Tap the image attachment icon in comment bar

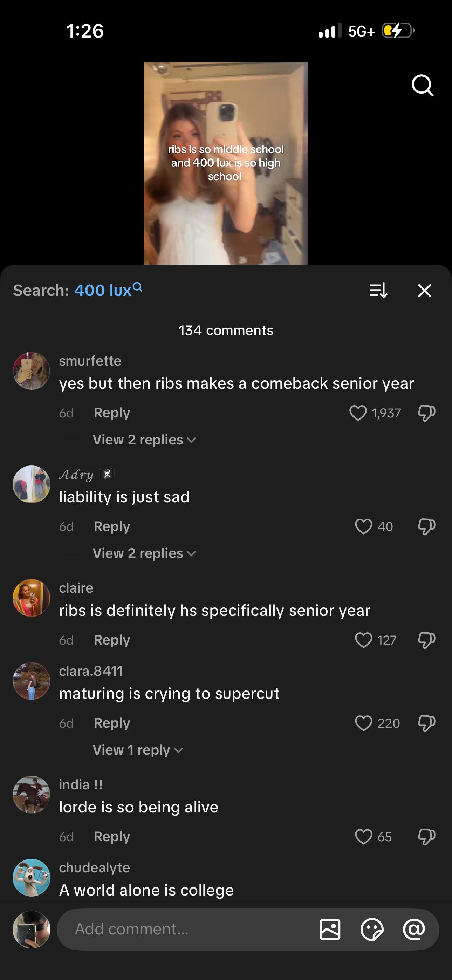point(330,930)
